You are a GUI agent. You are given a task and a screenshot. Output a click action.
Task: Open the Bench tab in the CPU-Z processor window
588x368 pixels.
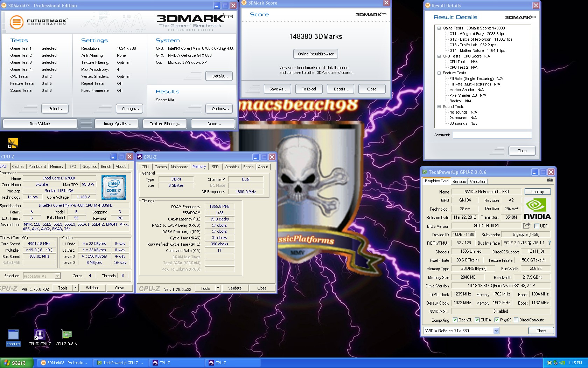pos(106,166)
